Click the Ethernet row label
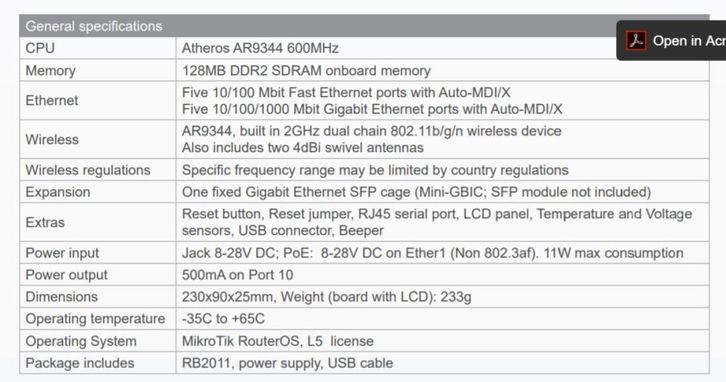This screenshot has width=726, height=382. pos(52,100)
